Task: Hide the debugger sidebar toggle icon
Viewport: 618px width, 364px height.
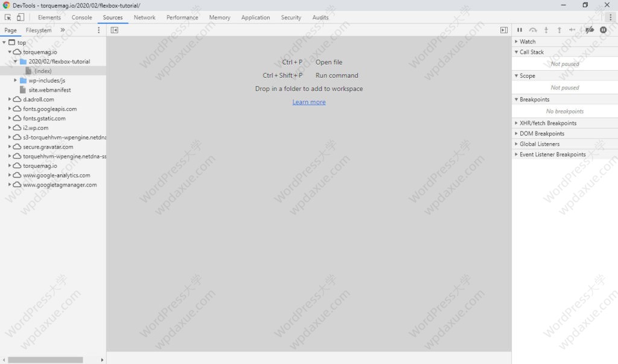Action: pos(504,30)
